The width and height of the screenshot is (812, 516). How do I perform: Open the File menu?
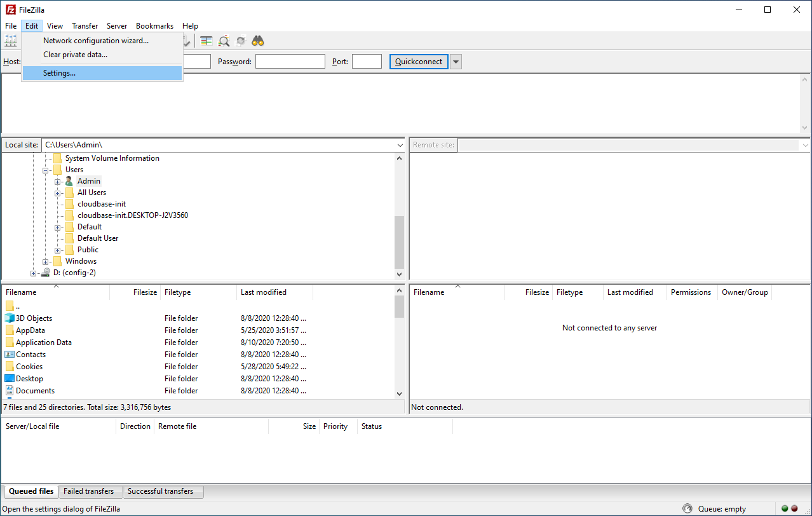point(11,26)
